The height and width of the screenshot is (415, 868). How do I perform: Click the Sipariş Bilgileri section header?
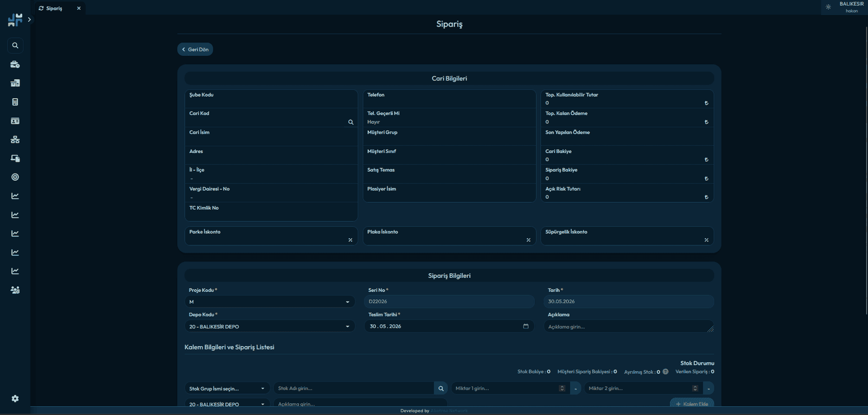pyautogui.click(x=449, y=276)
